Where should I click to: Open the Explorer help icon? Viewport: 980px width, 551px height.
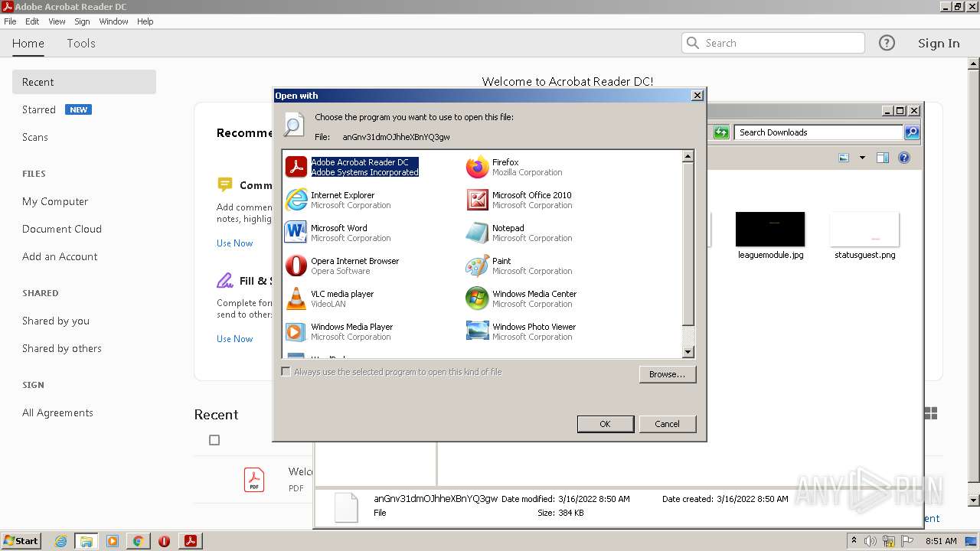pyautogui.click(x=904, y=158)
